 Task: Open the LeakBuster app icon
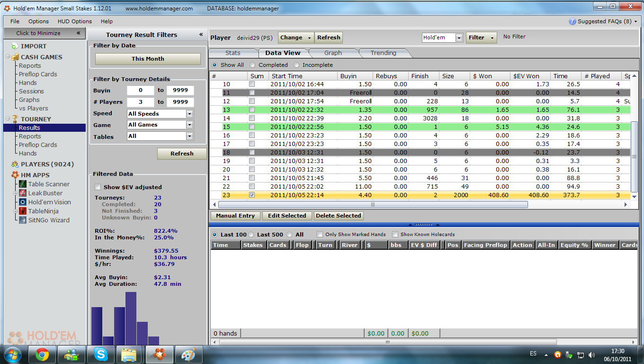click(23, 193)
